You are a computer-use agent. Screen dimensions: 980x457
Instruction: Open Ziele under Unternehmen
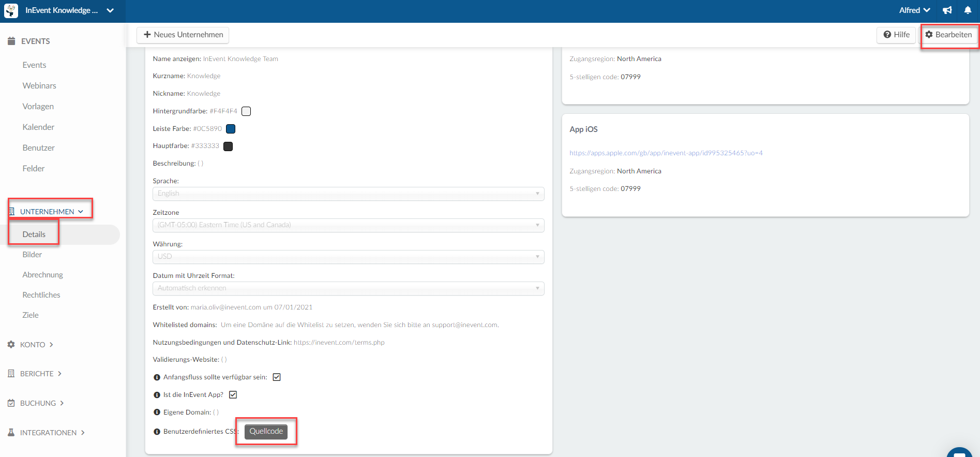coord(30,315)
